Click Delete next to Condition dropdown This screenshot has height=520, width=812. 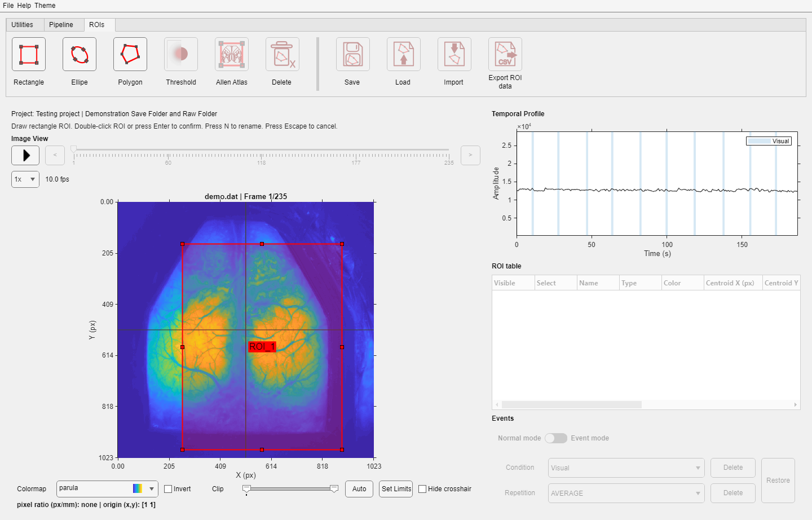[733, 468]
